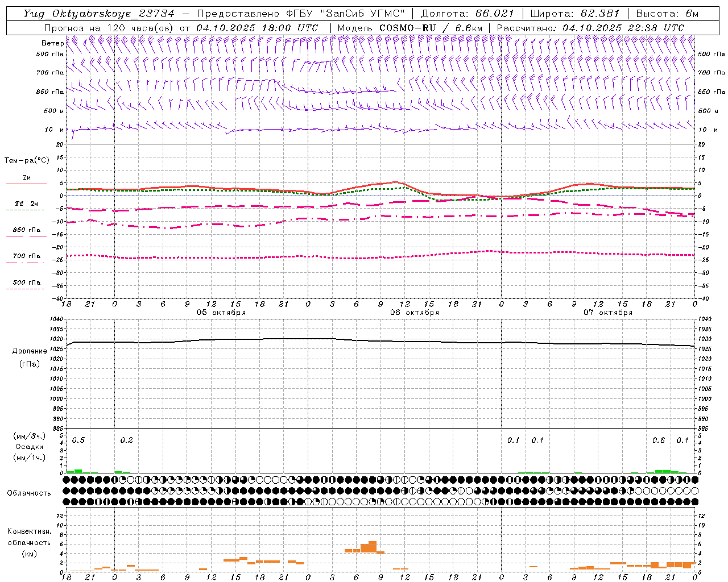The height and width of the screenshot is (582, 728).
Task: Click the (мм/3ч.) unit label
Action: point(29,436)
